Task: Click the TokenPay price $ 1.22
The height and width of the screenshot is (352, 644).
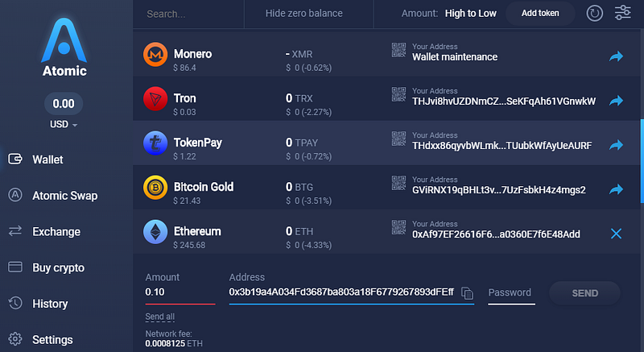Action: pos(184,156)
